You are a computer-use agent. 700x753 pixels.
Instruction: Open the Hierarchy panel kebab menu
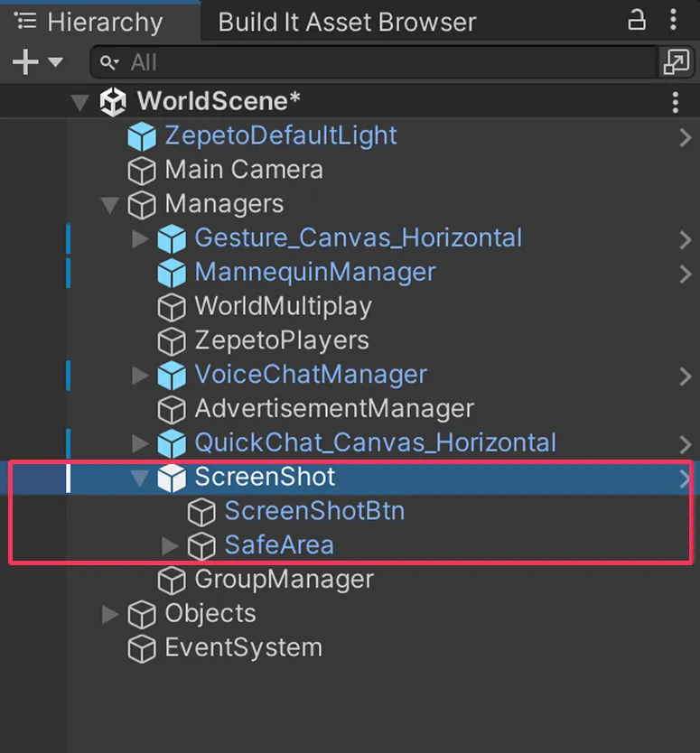pyautogui.click(x=673, y=20)
